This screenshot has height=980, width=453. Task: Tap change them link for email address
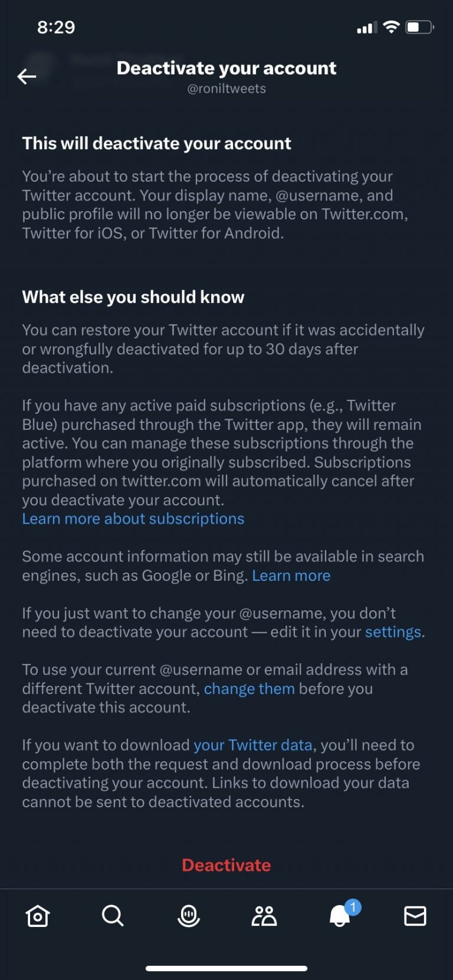(x=250, y=688)
